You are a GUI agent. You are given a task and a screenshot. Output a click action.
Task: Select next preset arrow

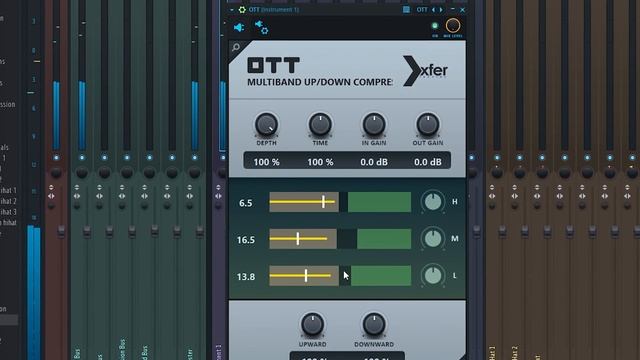[441, 9]
